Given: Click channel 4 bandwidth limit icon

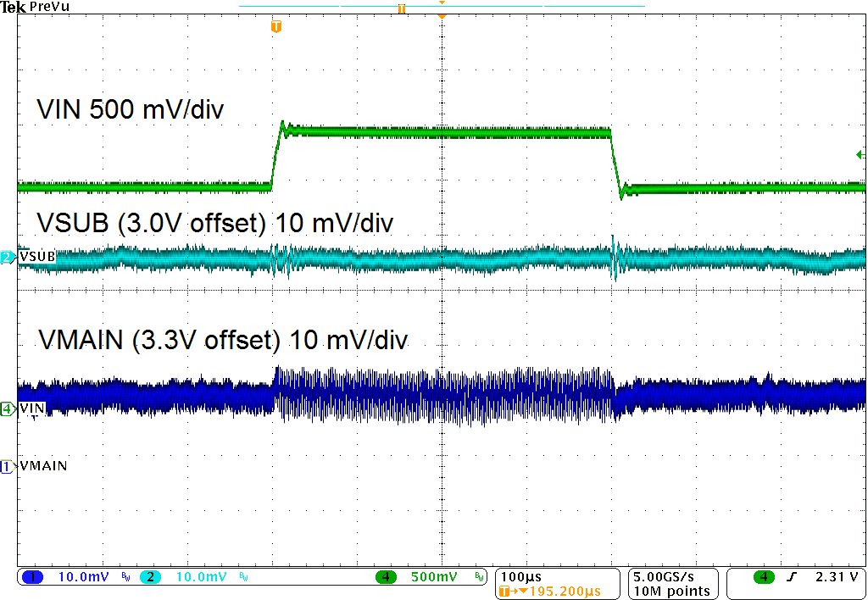Looking at the screenshot, I should 477,575.
